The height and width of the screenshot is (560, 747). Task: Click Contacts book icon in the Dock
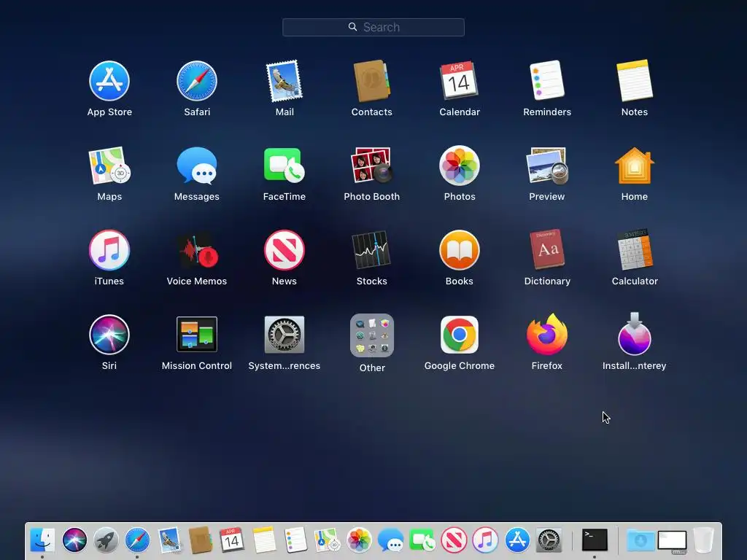coord(201,540)
